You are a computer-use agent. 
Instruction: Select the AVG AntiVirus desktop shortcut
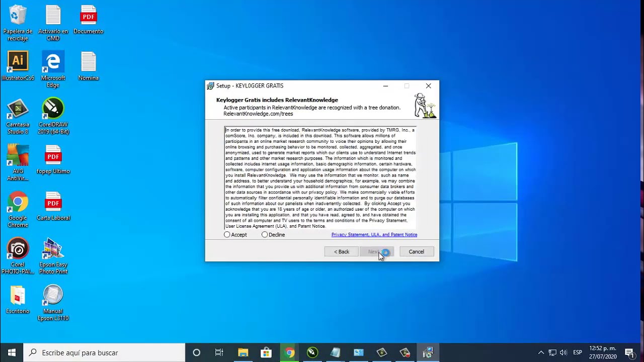(x=18, y=163)
